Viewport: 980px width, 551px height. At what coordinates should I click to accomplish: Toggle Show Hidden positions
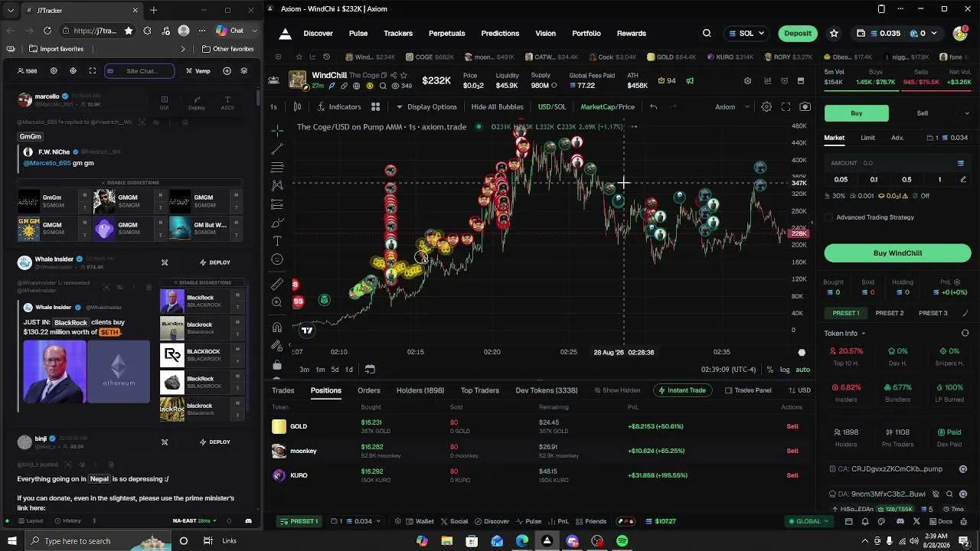point(616,390)
